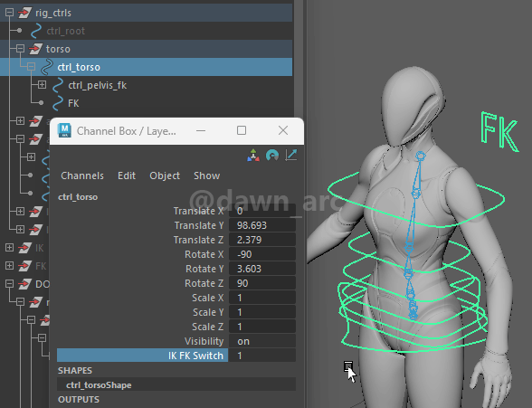532x408 pixels.
Task: Click the SHAPES section header
Action: coord(75,370)
